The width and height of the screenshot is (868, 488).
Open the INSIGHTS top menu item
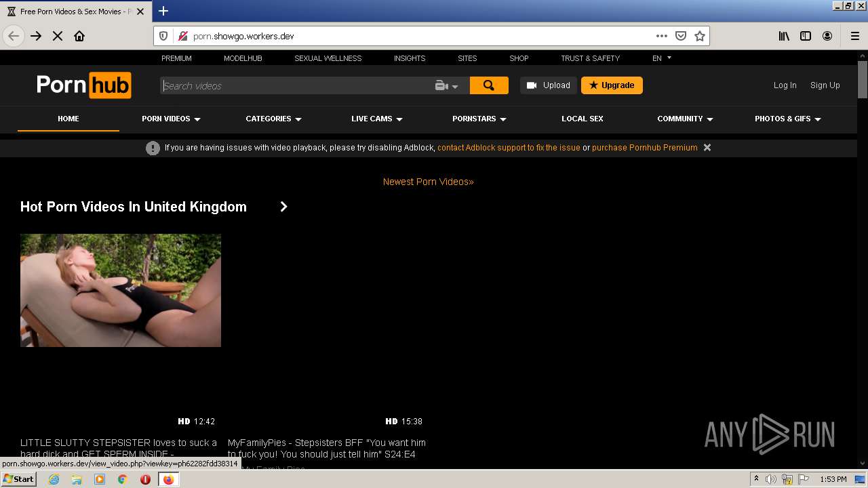coord(410,58)
